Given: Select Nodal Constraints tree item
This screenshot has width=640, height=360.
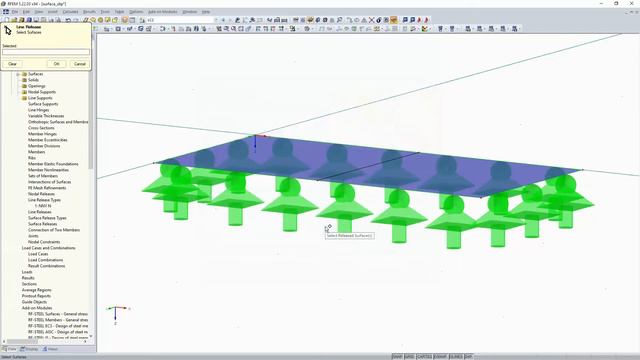Looking at the screenshot, I should (44, 242).
